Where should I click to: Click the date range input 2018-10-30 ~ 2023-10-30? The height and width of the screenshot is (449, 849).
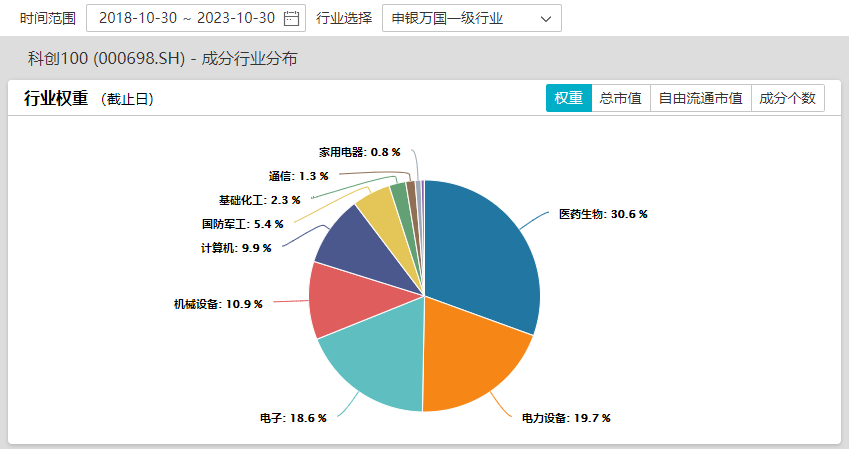196,18
